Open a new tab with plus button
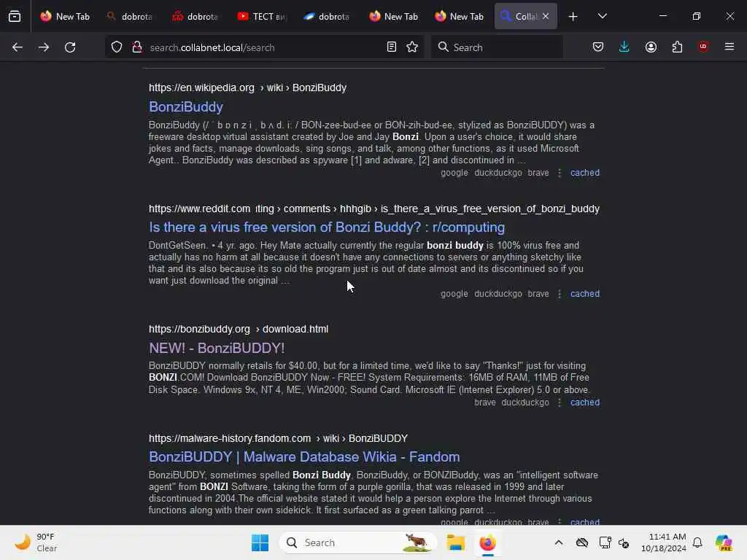747x560 pixels. pyautogui.click(x=573, y=17)
